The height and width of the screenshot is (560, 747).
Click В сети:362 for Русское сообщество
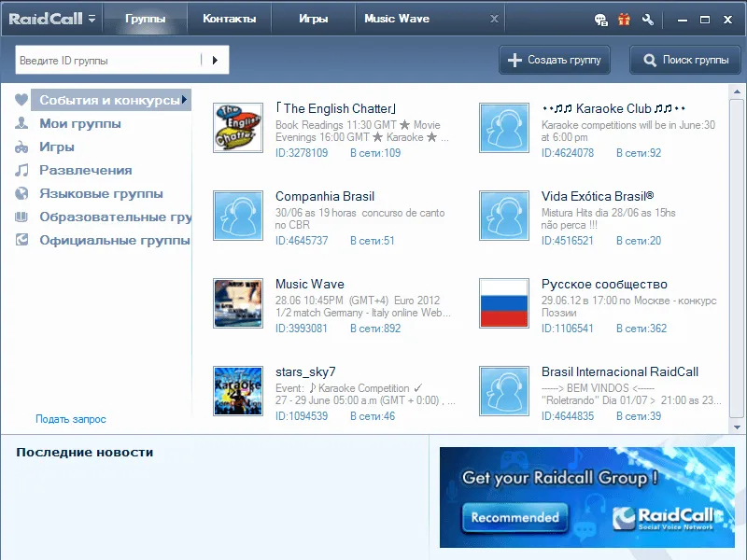(641, 329)
